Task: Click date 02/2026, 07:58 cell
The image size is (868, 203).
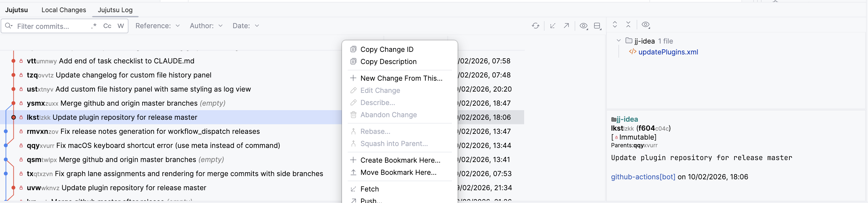Action: [x=484, y=61]
